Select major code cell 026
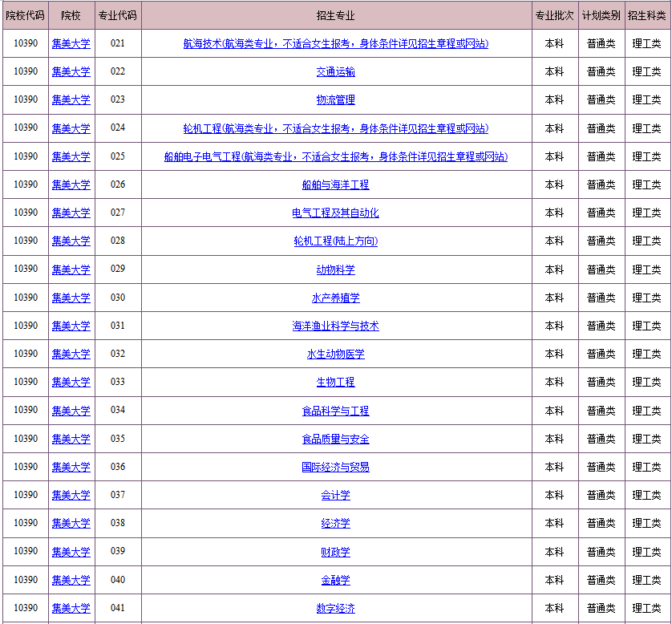 click(x=118, y=184)
